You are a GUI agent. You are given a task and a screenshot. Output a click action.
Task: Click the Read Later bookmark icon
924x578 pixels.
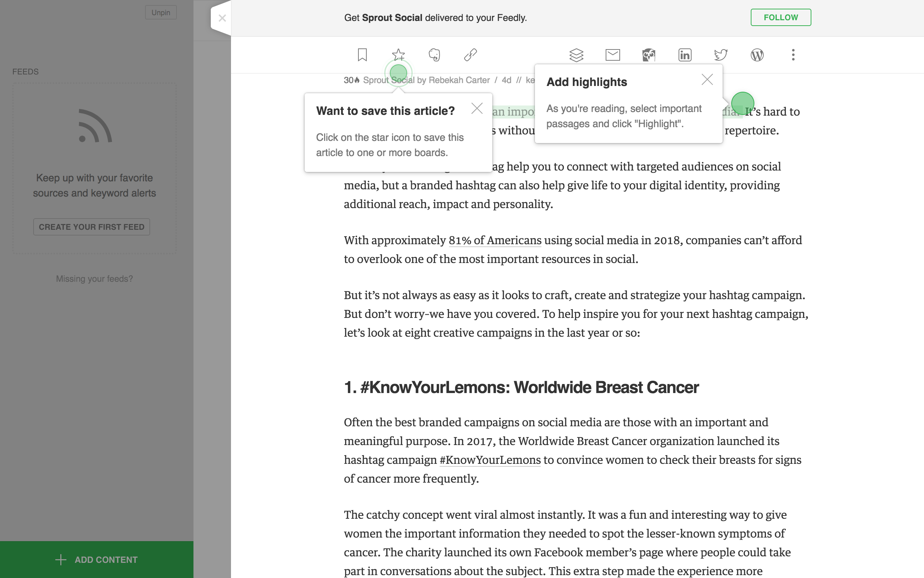(362, 55)
